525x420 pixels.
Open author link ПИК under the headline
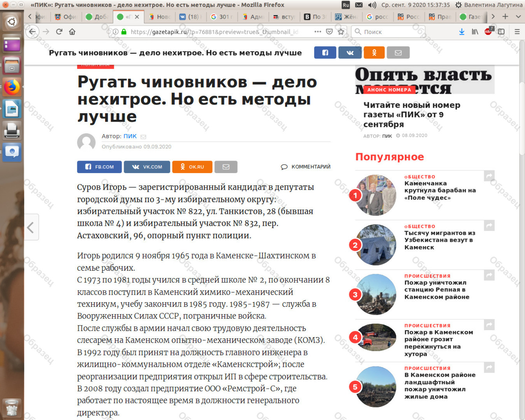coord(130,136)
